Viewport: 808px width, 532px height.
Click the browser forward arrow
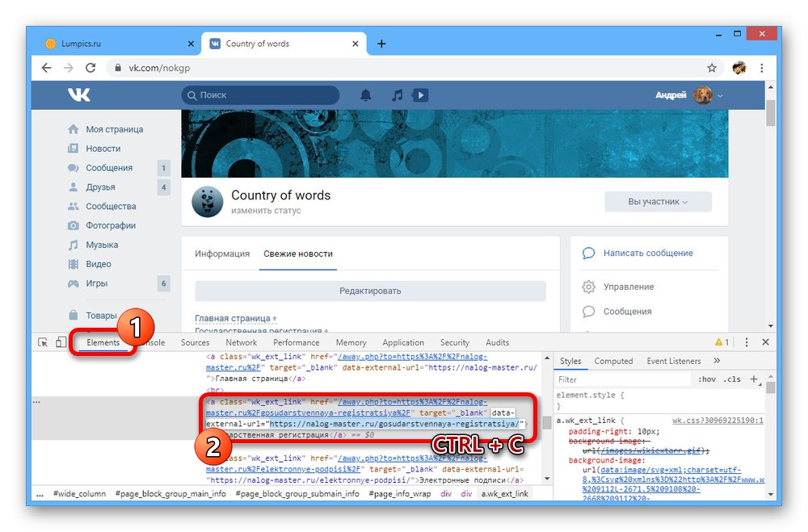(69, 68)
